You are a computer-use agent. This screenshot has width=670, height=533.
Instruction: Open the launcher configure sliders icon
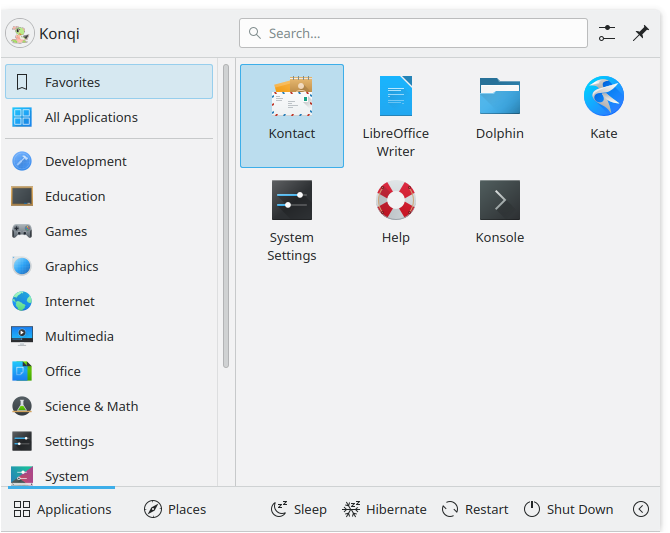tap(607, 33)
